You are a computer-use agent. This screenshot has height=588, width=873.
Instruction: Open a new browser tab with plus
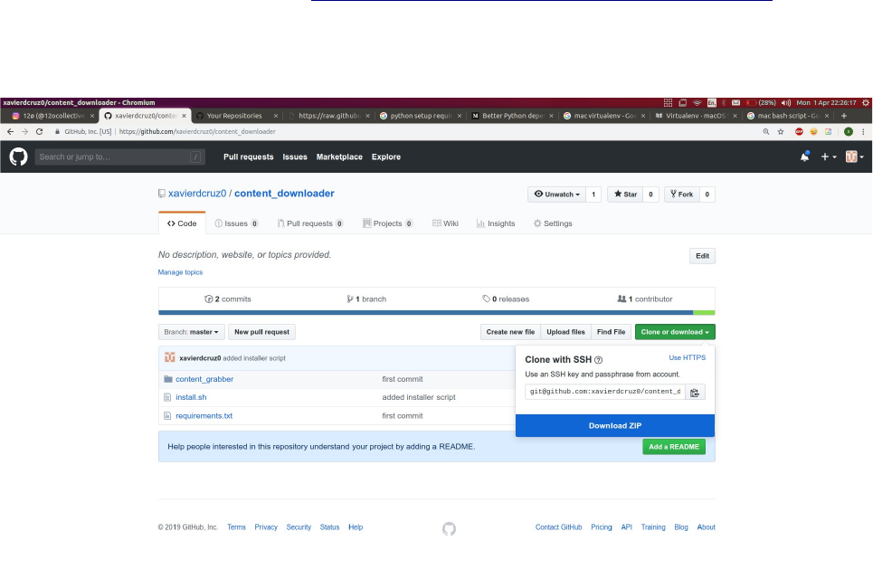844,116
